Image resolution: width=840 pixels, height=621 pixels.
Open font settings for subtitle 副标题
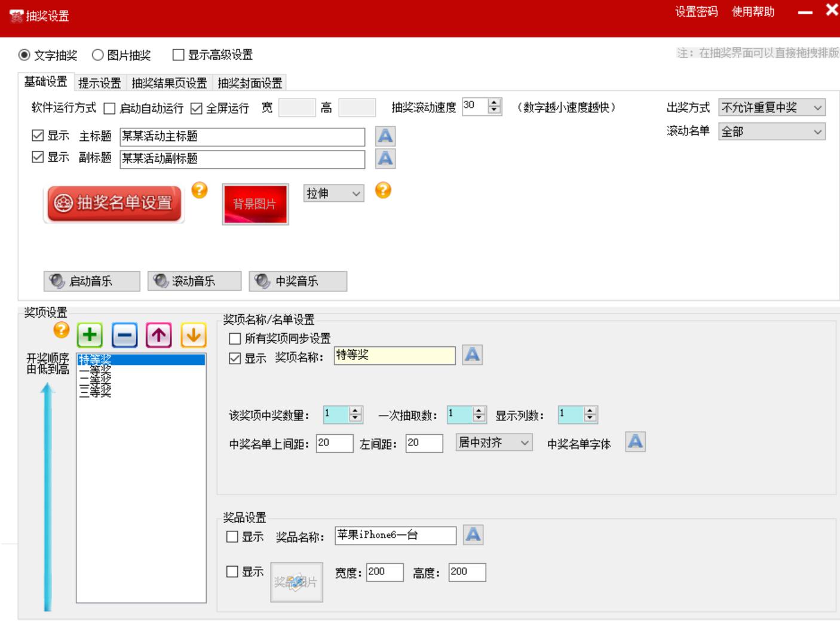pyautogui.click(x=385, y=158)
